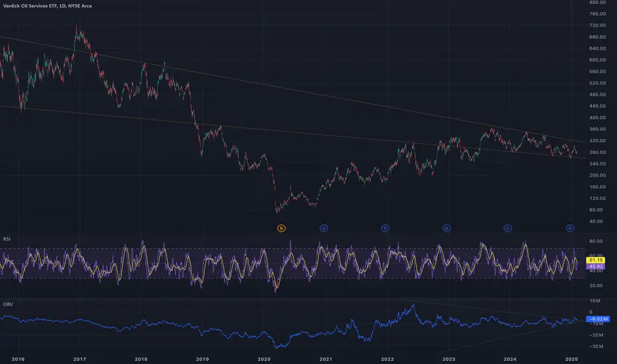Click the 600.00 price axis label
The width and height of the screenshot is (617, 364).
[597, 60]
